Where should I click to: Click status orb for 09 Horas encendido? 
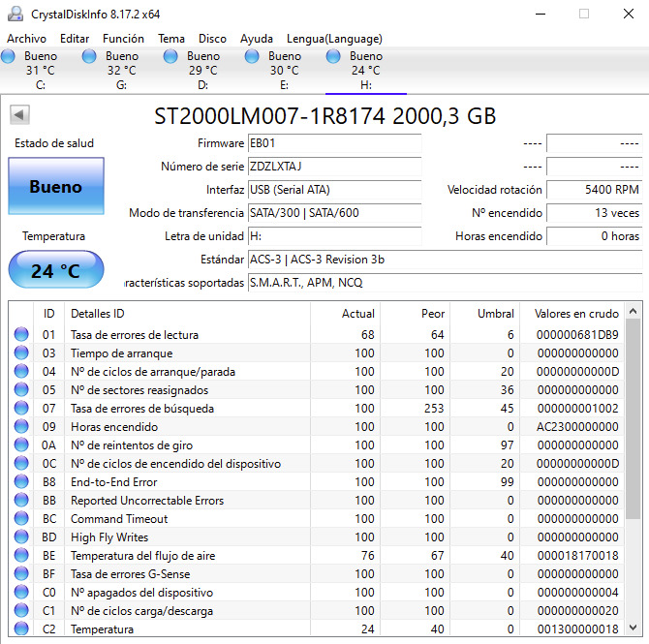[x=21, y=426]
